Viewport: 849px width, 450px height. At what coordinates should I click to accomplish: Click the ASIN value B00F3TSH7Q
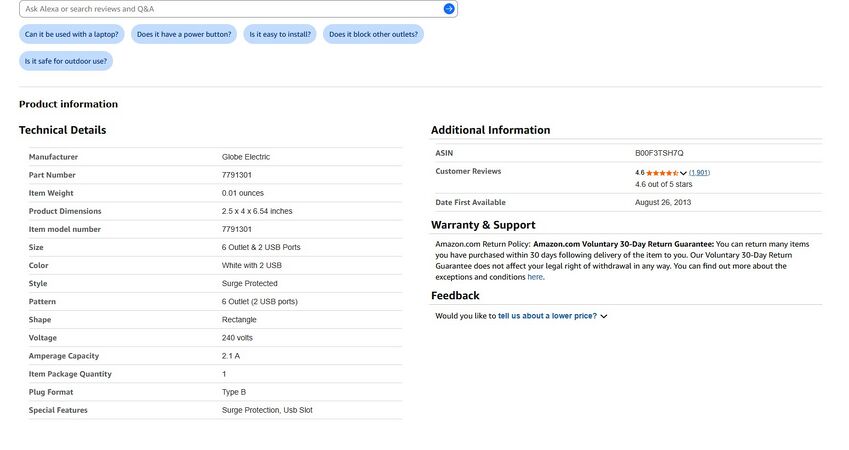click(x=659, y=153)
